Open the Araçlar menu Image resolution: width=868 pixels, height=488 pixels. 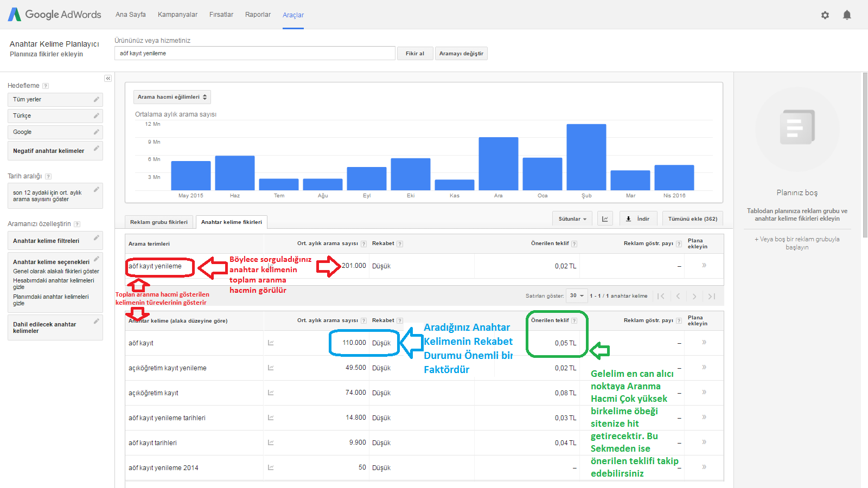pos(293,15)
